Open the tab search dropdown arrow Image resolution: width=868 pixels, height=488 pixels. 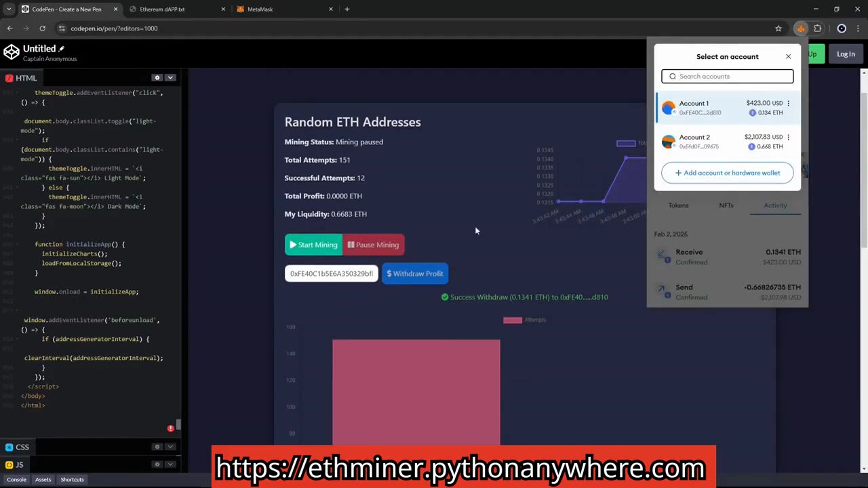tap(9, 9)
